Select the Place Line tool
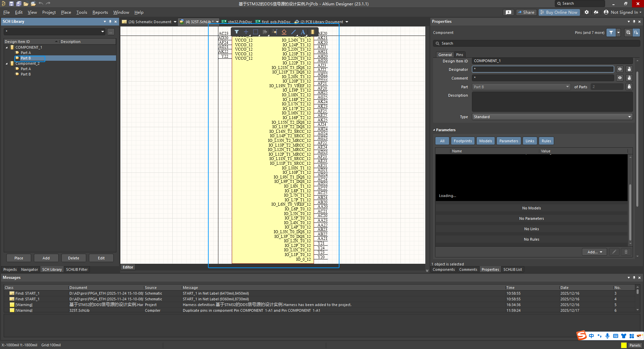The height and width of the screenshot is (349, 644). point(293,32)
